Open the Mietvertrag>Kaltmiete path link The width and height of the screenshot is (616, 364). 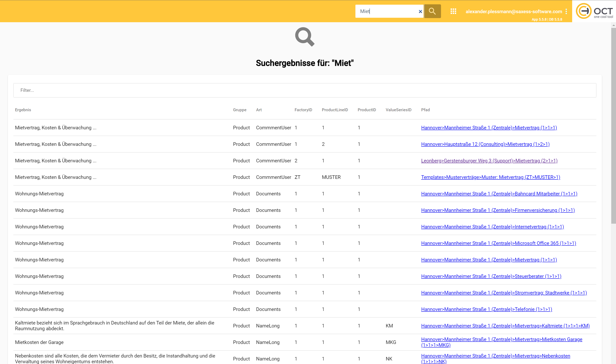click(505, 326)
